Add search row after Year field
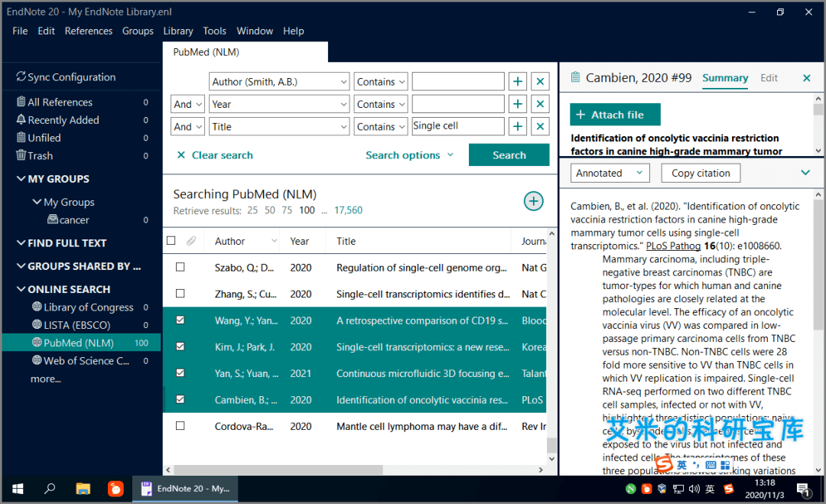This screenshot has width=826, height=504. pyautogui.click(x=518, y=104)
